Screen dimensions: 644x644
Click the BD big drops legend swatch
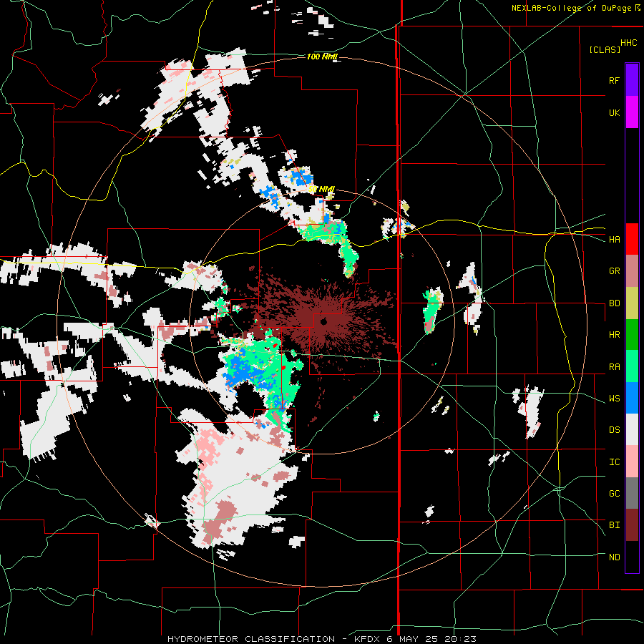[x=632, y=303]
